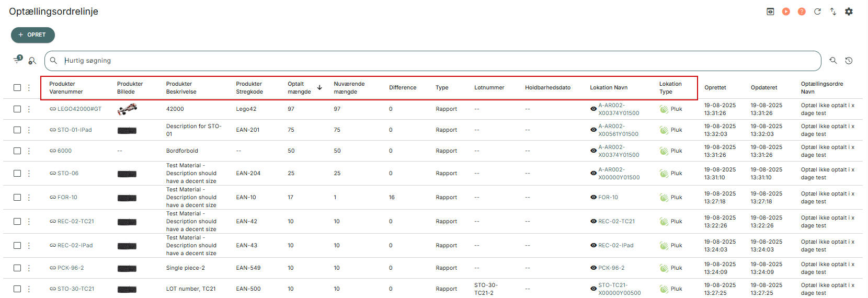The width and height of the screenshot is (868, 298).
Task: Click the Pluk icon in LEGO42000#GT row
Action: coord(664,109)
